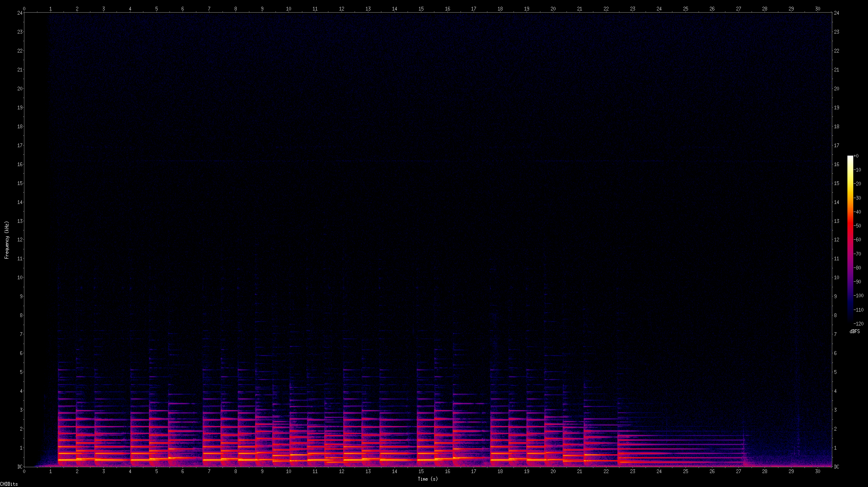
Task: Click the 24 kHz label on right axis
Action: tap(836, 13)
